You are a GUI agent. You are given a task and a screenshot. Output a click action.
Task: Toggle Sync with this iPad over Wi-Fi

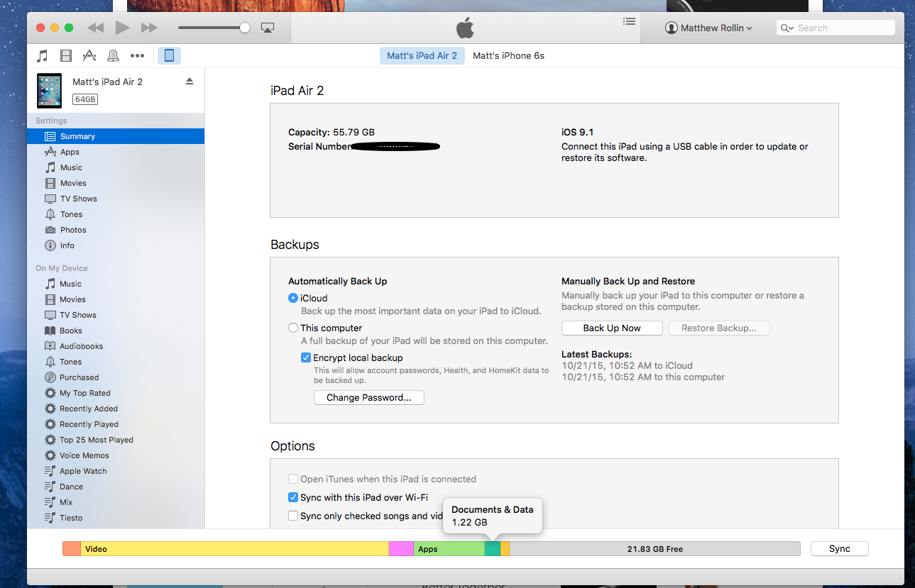(292, 498)
